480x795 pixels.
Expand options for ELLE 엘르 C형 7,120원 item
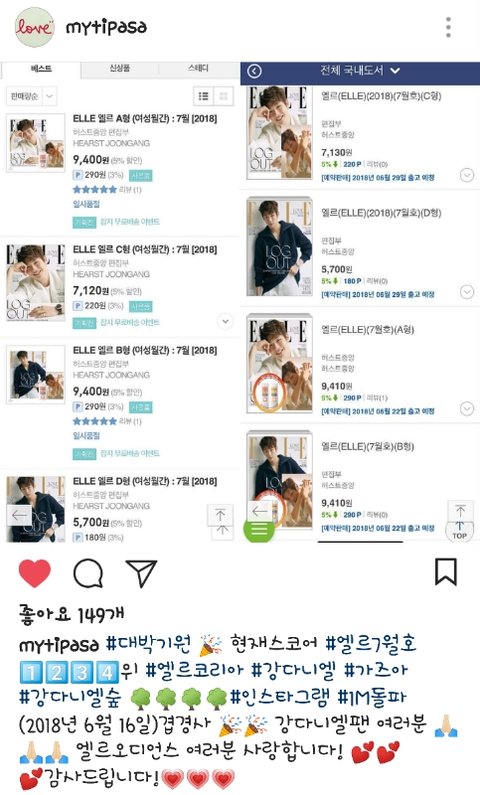click(225, 321)
